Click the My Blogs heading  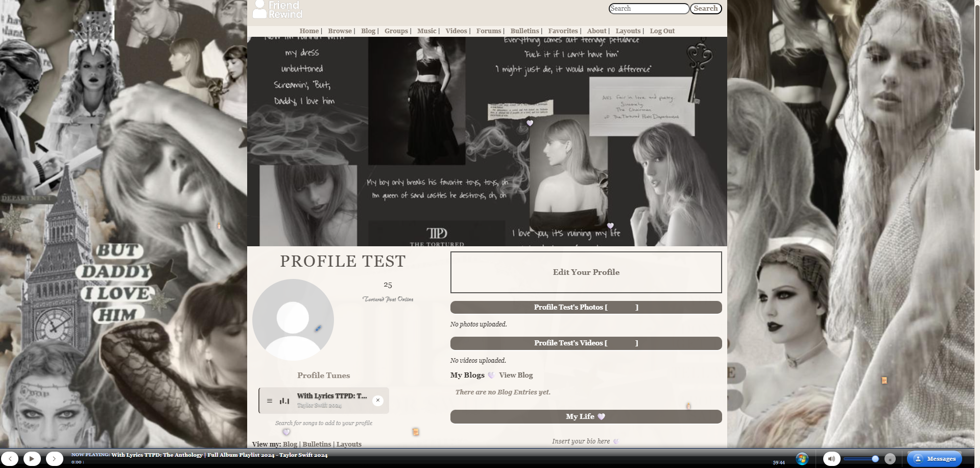click(x=467, y=375)
